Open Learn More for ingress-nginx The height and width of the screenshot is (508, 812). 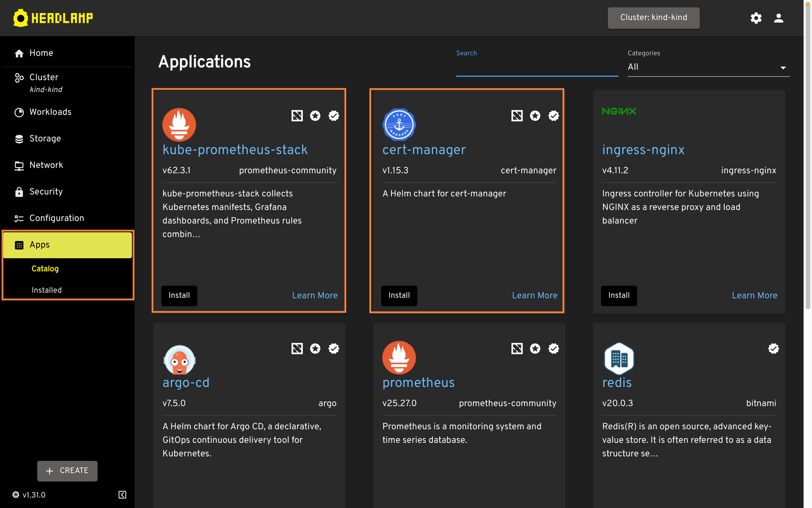[x=754, y=295]
